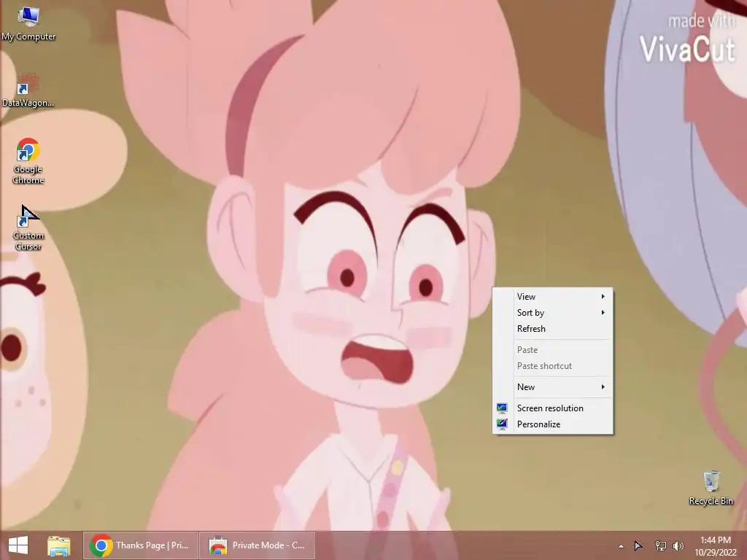747x560 pixels.
Task: Choose Screen resolution in context menu
Action: click(553, 408)
